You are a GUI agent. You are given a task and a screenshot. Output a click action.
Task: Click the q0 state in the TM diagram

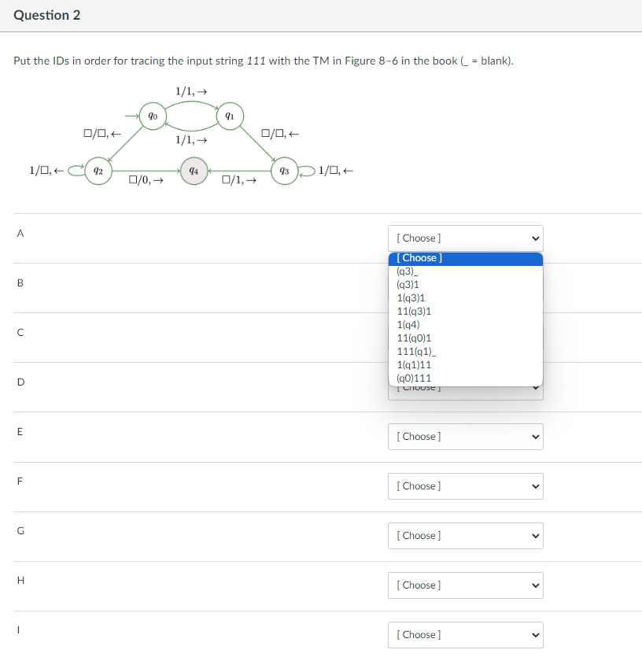coord(153,116)
